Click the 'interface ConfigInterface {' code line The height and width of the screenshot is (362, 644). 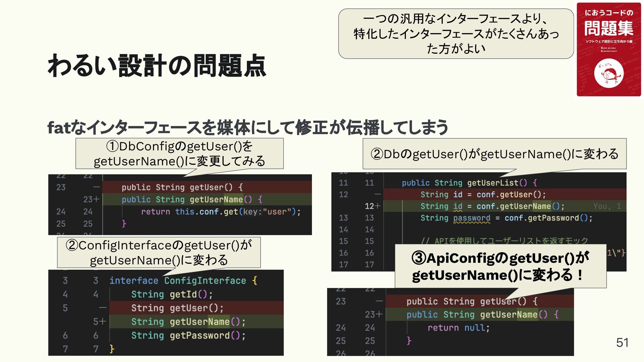click(x=183, y=281)
